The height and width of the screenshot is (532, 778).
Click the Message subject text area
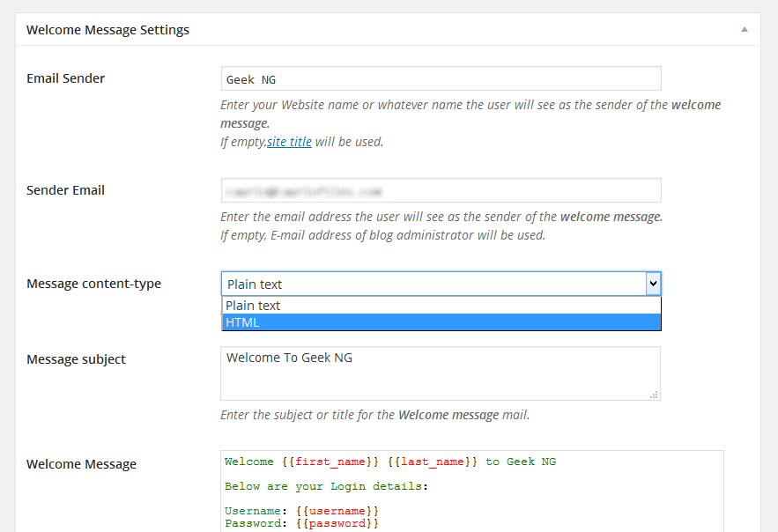click(441, 373)
